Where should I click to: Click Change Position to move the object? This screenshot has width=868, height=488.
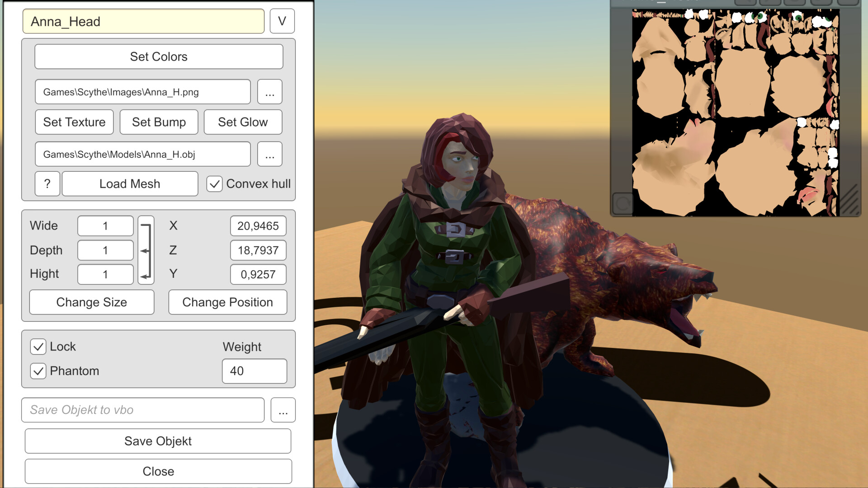coord(227,302)
